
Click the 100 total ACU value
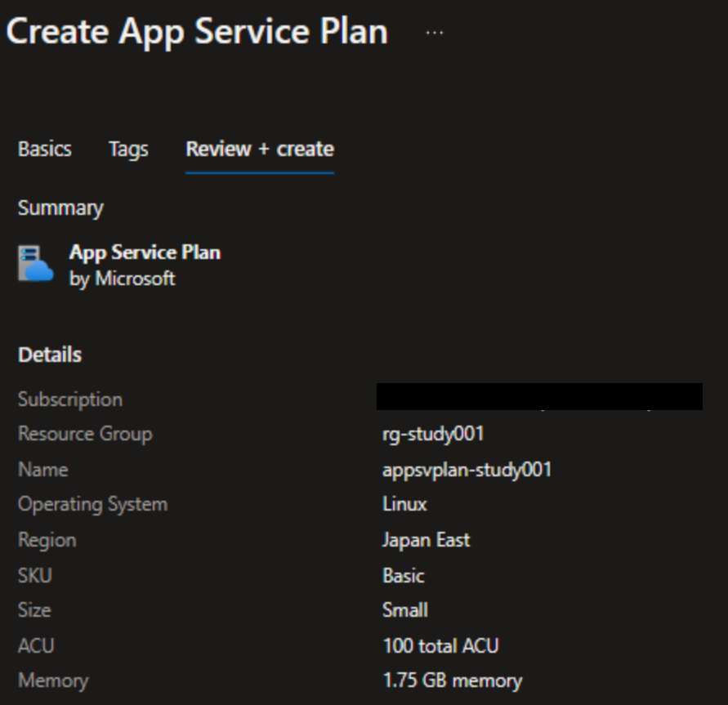440,646
